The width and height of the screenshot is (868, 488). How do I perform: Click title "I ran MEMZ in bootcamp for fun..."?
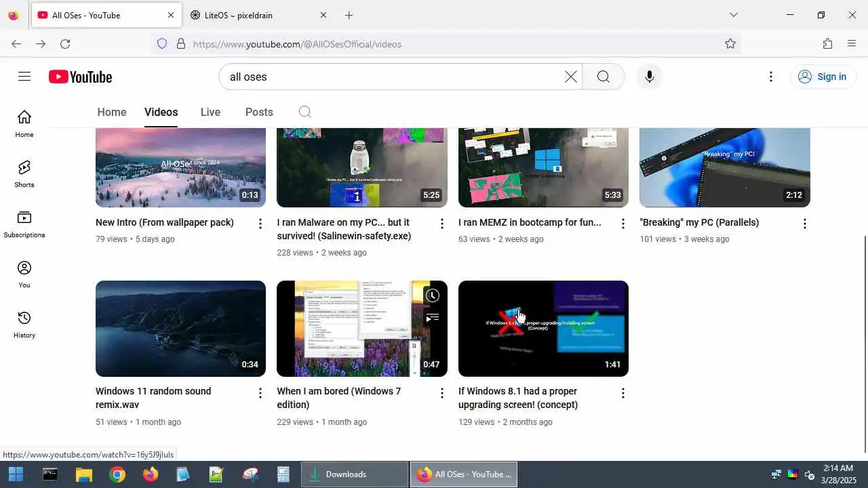coord(530,222)
